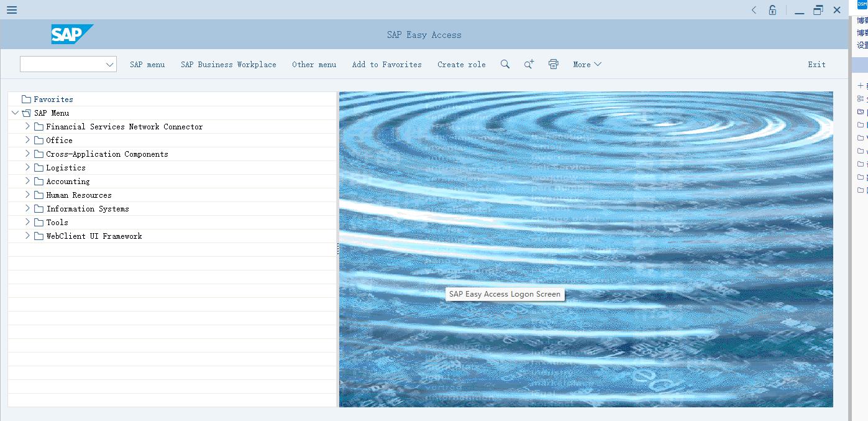
Task: Expand the More dropdown menu
Action: (587, 64)
